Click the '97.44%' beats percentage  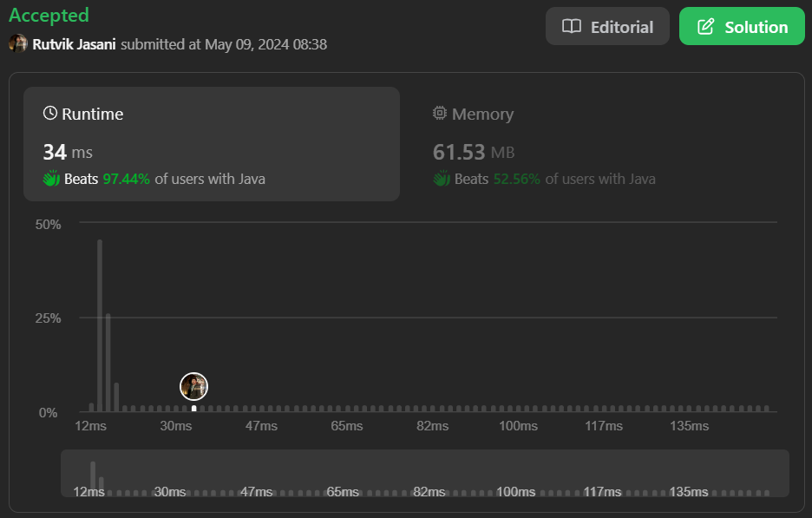[127, 179]
